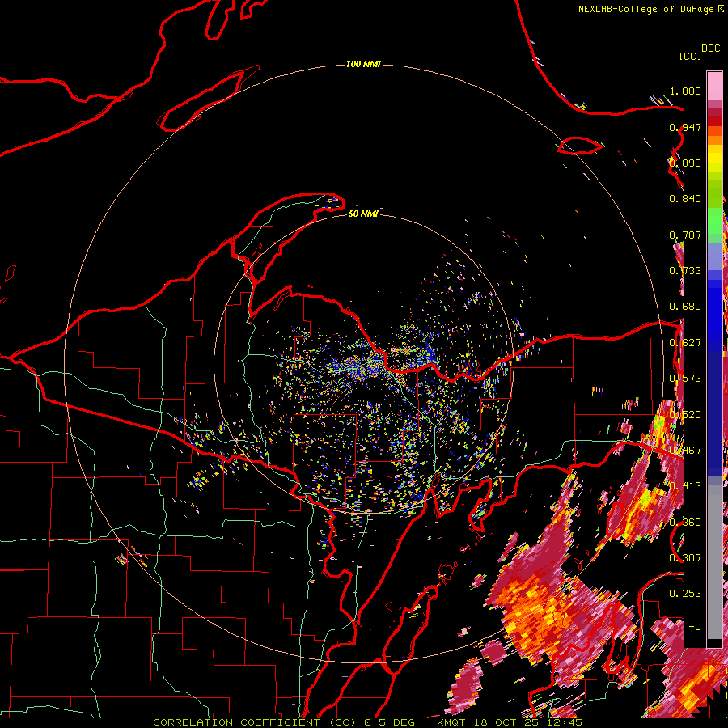
Task: Click the KMQT 18 OCT 25 12:45 timestamp
Action: pos(510,722)
